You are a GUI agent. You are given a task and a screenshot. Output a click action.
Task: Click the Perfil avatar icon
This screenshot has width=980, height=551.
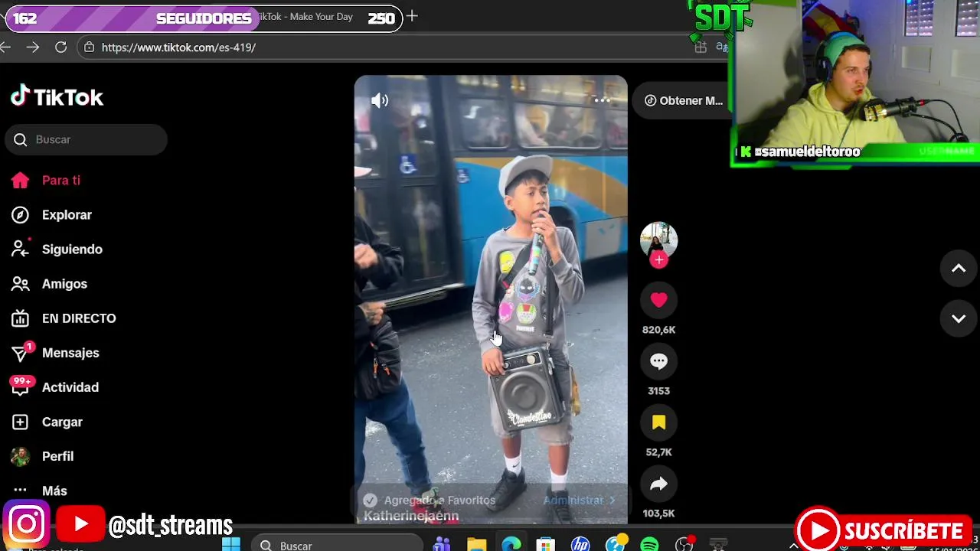tap(20, 456)
